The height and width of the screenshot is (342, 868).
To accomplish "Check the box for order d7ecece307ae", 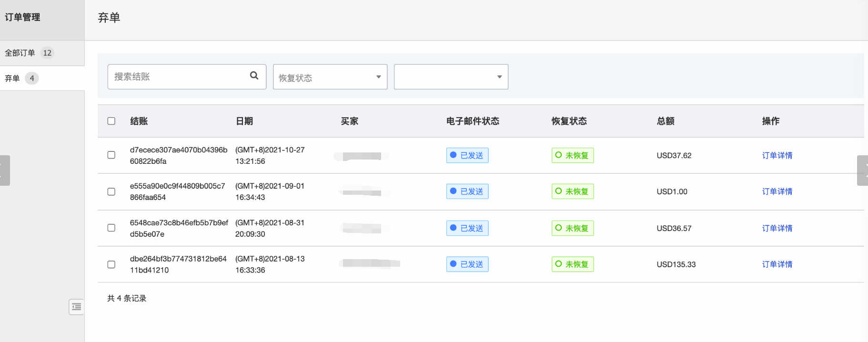I will pyautogui.click(x=111, y=155).
